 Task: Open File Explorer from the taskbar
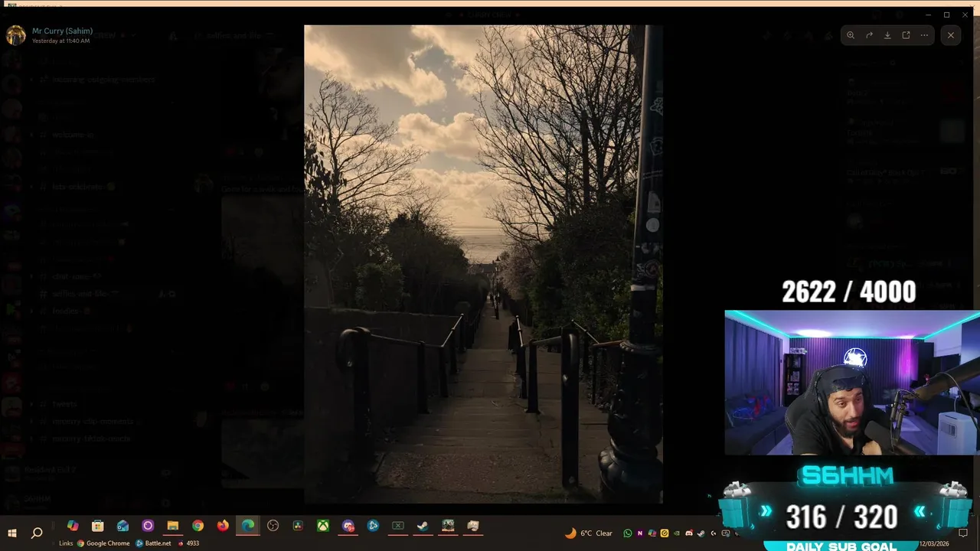coord(173,526)
